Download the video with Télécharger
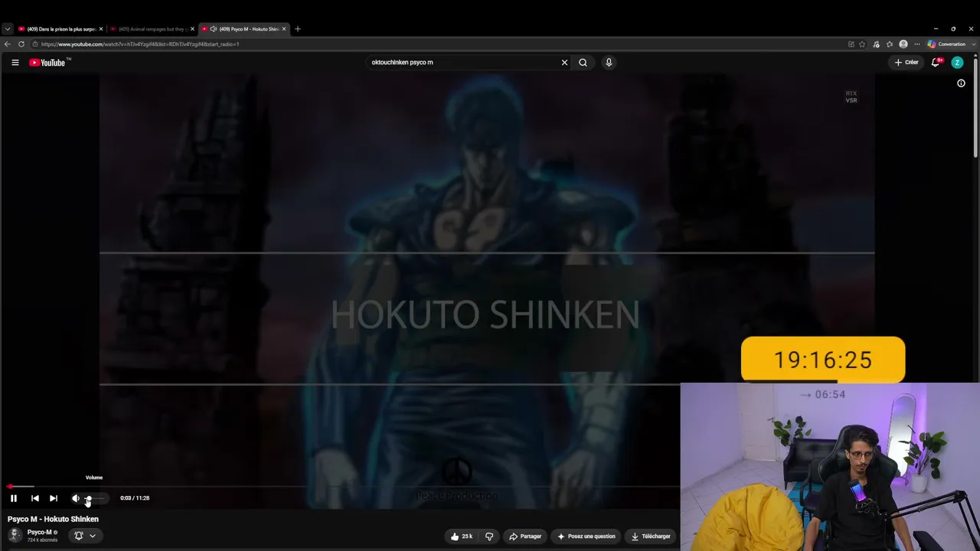 pyautogui.click(x=651, y=536)
